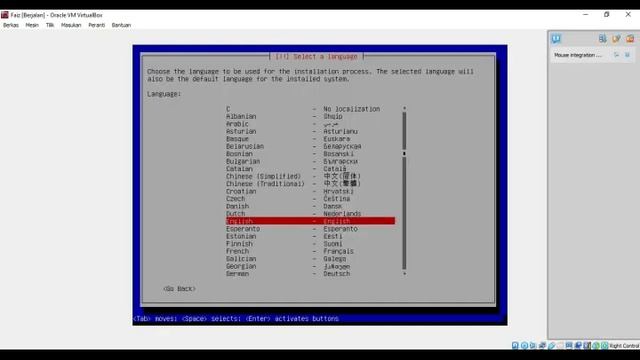Image resolution: width=640 pixels, height=360 pixels.
Task: Open the Masukan menu
Action: coord(71,25)
